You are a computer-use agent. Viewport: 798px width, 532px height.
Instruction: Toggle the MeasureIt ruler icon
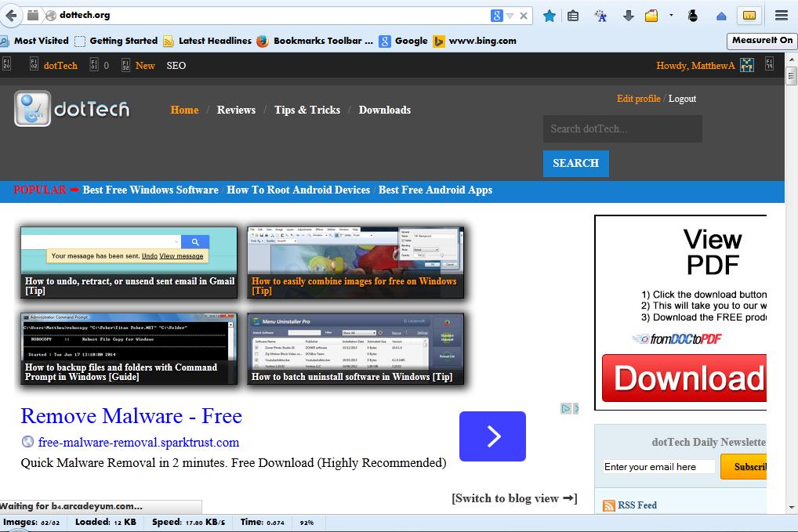point(749,16)
